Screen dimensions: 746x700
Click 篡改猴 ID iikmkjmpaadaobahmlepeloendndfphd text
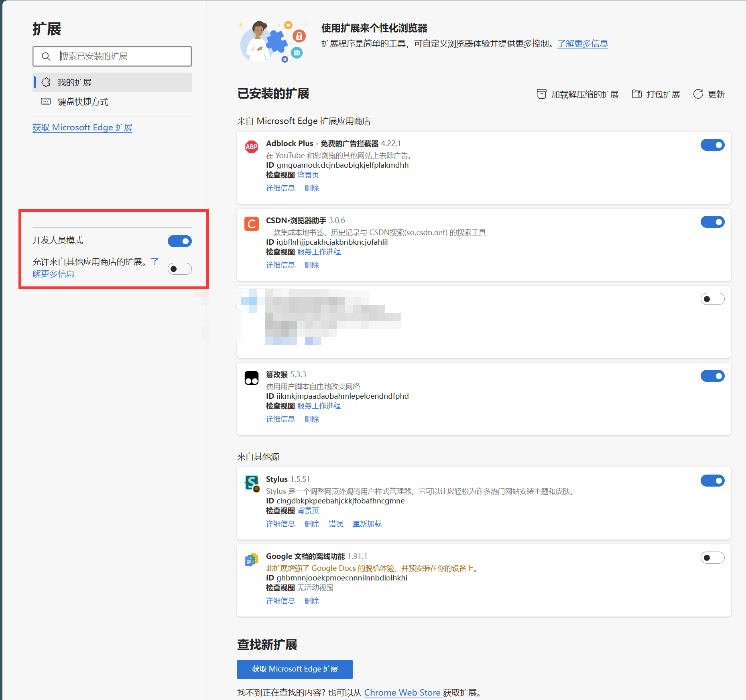(342, 396)
